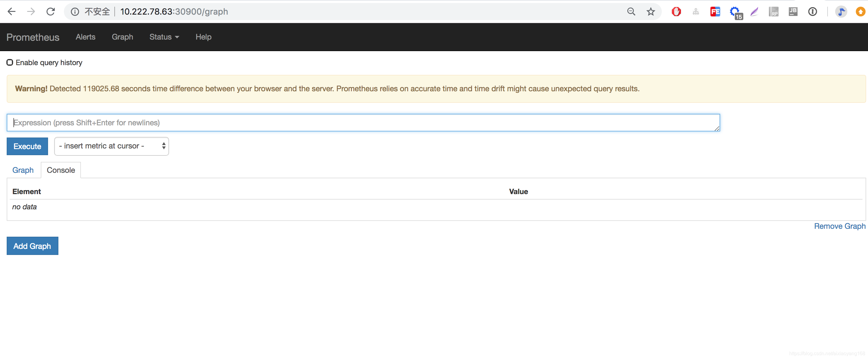Click the zoom magnifier icon in address bar
This screenshot has width=868, height=359.
631,12
